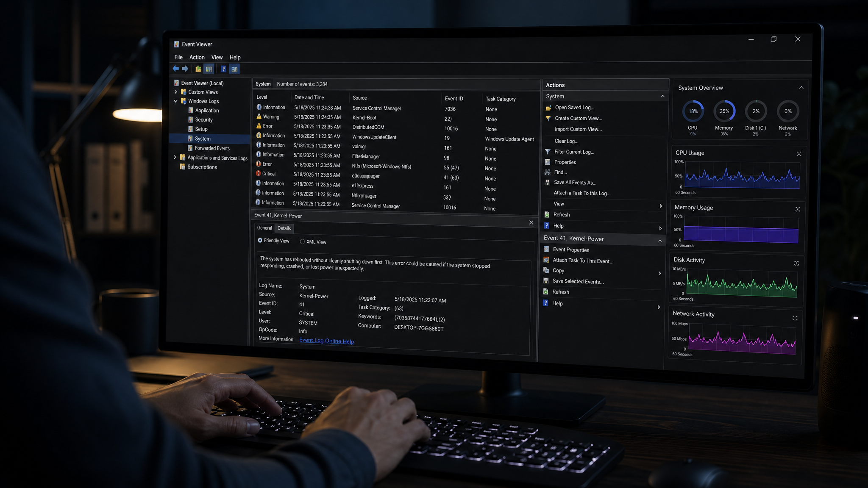Screen dimensions: 868x488
Task: Expand the Network Activity chart panel
Action: click(795, 318)
